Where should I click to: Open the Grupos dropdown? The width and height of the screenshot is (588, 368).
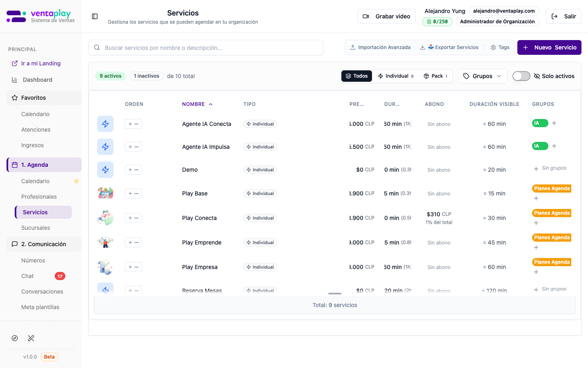click(x=482, y=76)
